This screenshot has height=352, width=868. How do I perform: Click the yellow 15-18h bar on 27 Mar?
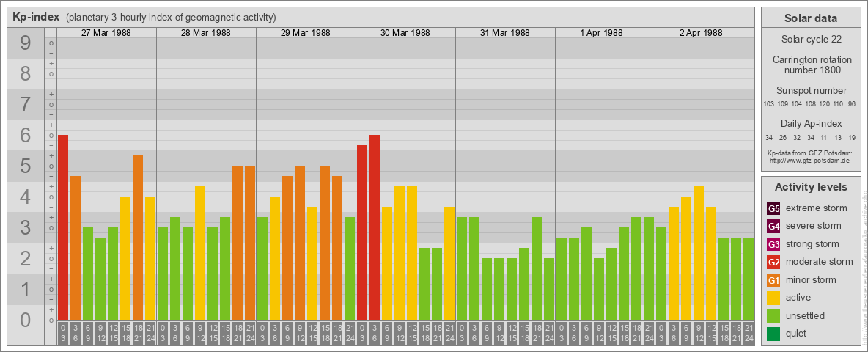coord(125,258)
